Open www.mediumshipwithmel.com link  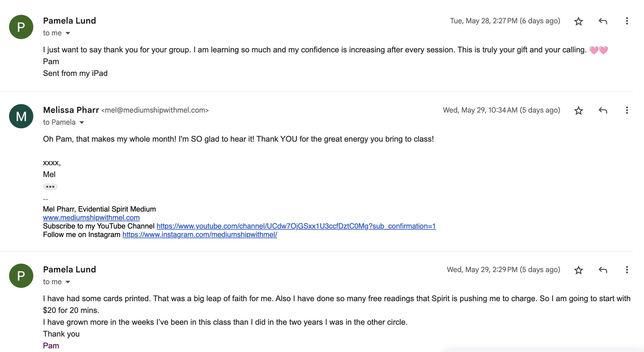click(91, 218)
